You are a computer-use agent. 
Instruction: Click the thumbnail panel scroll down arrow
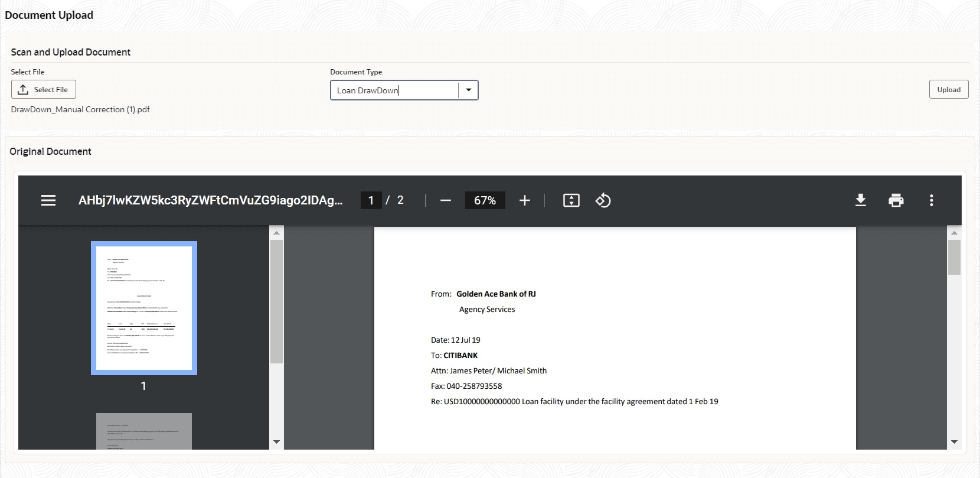coord(276,441)
